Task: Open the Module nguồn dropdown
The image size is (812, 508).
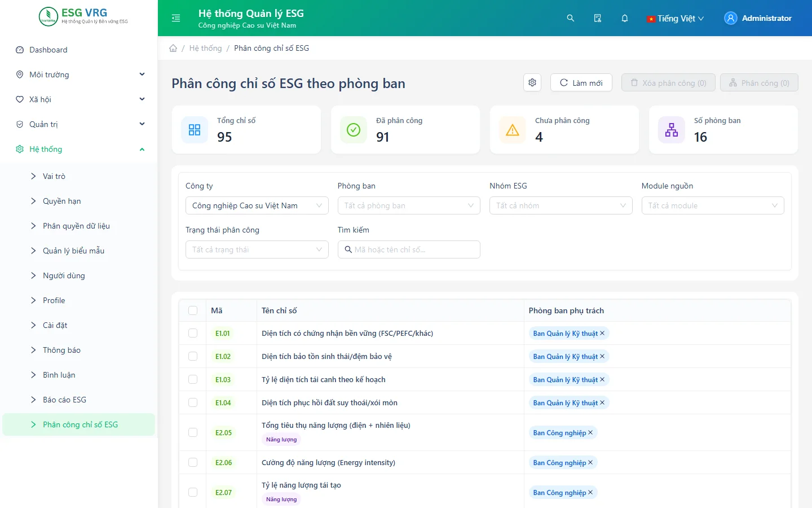Action: pyautogui.click(x=713, y=205)
